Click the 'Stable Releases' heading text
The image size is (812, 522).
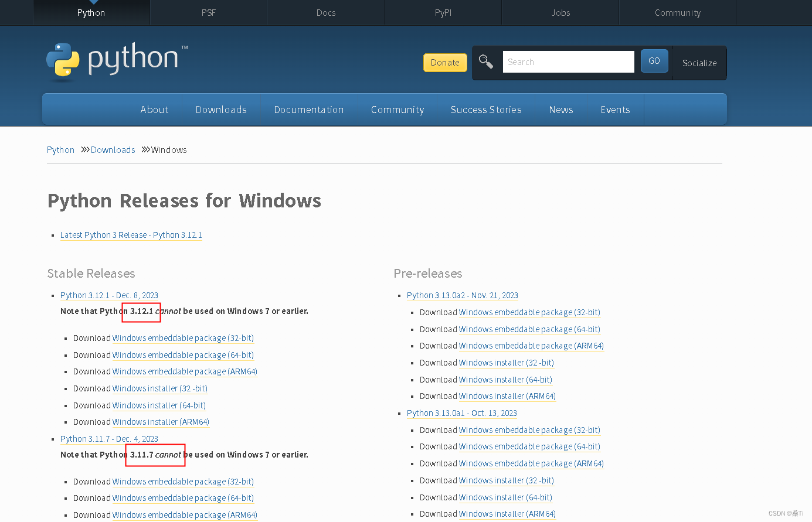click(91, 274)
